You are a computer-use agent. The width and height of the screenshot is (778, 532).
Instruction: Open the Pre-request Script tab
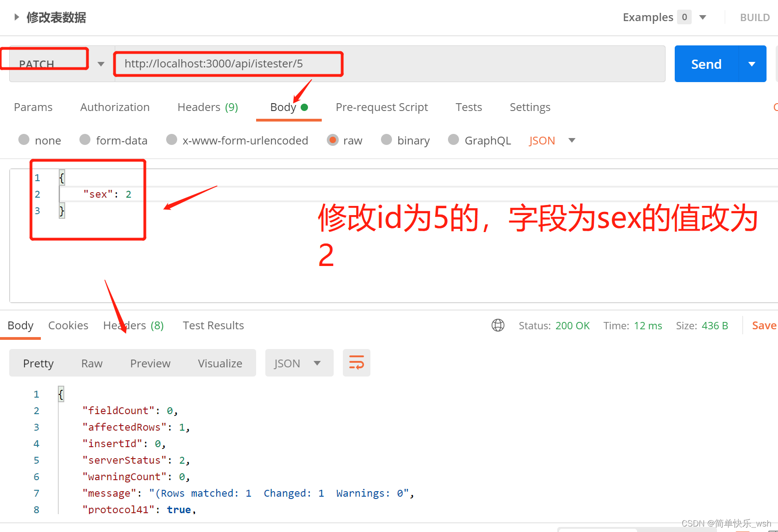[381, 107]
